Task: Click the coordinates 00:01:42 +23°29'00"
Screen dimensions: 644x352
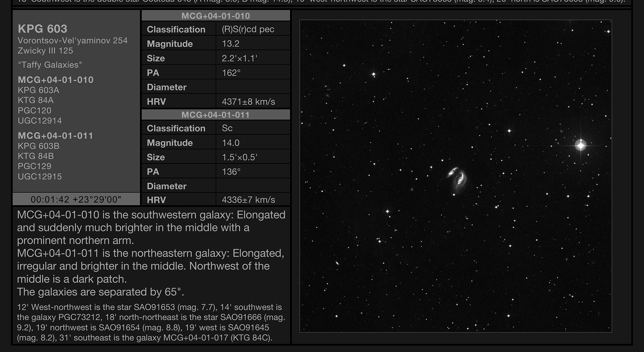Action: (76, 199)
